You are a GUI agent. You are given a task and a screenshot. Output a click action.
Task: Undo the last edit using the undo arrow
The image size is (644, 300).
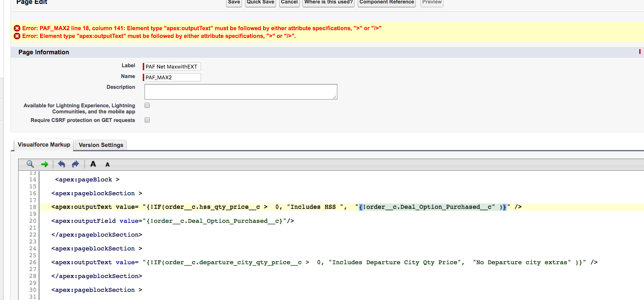pyautogui.click(x=61, y=164)
